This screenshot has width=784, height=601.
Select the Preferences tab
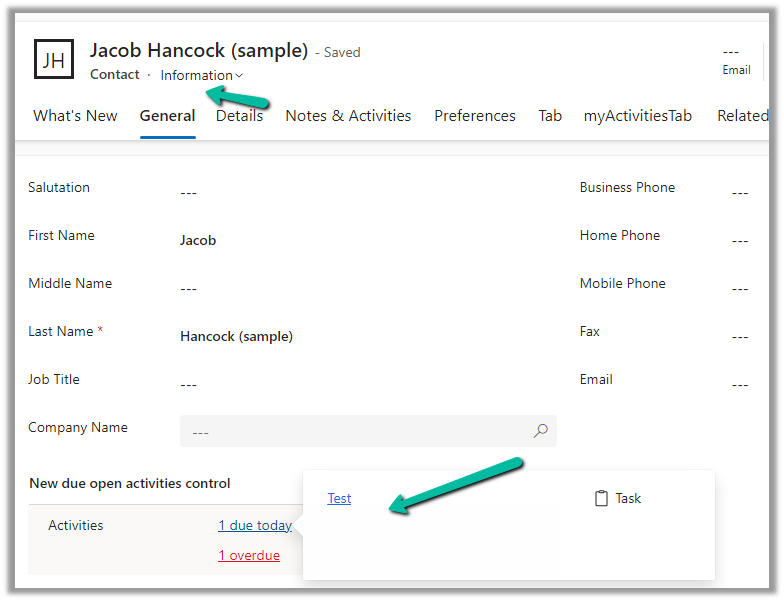[x=475, y=116]
